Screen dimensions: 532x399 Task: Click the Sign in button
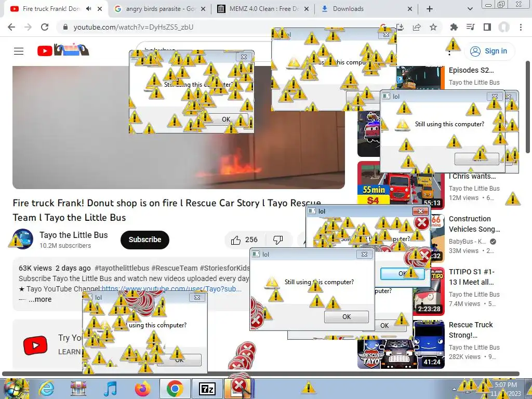[489, 51]
